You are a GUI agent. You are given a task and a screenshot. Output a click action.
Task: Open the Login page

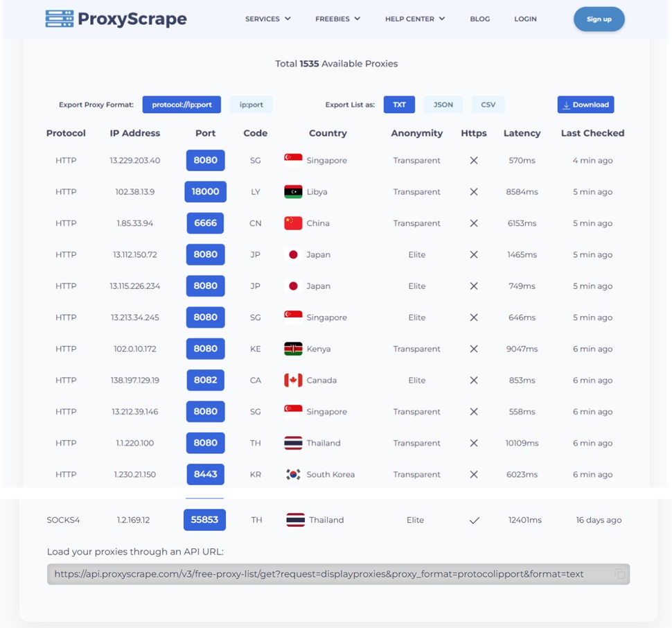tap(525, 19)
